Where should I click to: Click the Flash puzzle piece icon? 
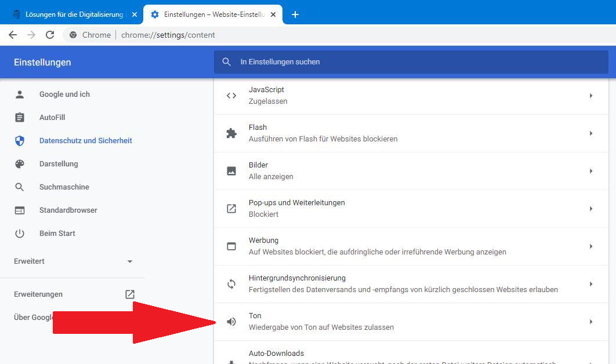pyautogui.click(x=231, y=133)
